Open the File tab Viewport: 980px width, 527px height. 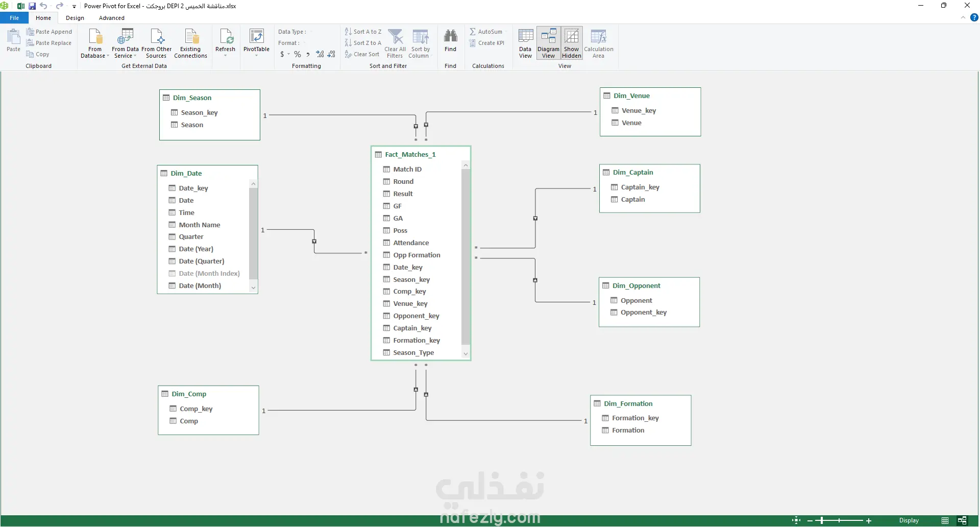14,18
